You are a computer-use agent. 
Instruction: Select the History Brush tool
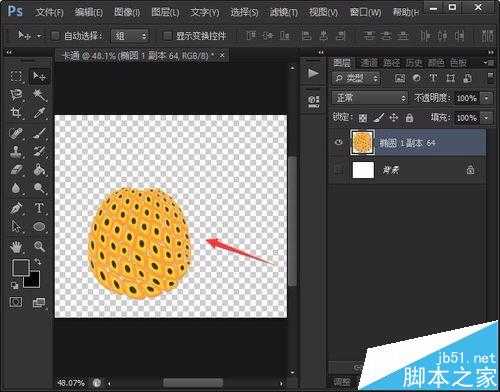pos(39,152)
